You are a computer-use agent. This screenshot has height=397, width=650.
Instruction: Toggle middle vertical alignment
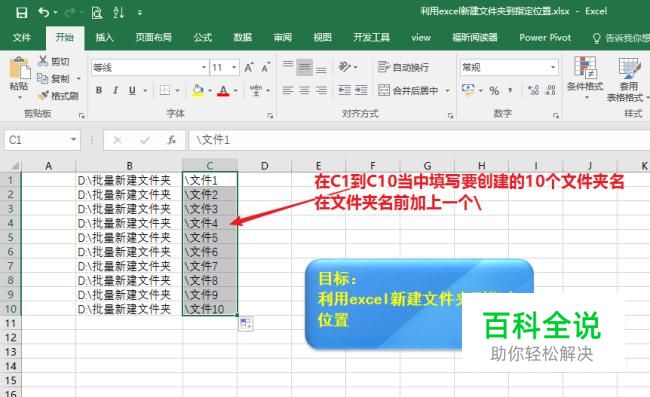pos(304,67)
